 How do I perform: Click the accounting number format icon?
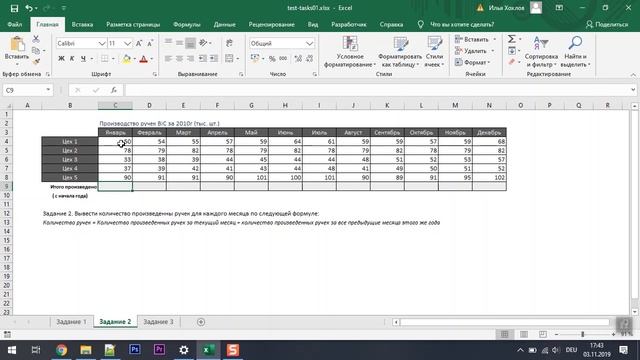[x=255, y=59]
